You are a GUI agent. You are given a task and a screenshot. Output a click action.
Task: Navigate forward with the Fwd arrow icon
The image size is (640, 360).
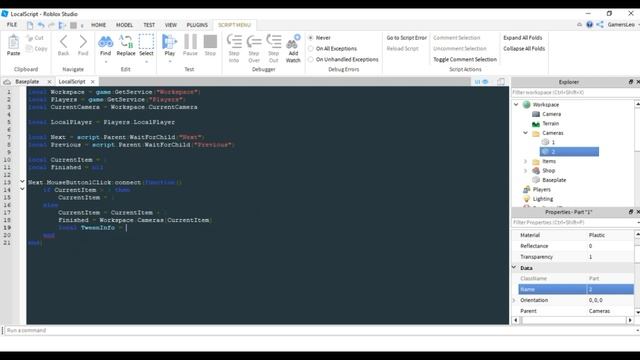pyautogui.click(x=83, y=42)
